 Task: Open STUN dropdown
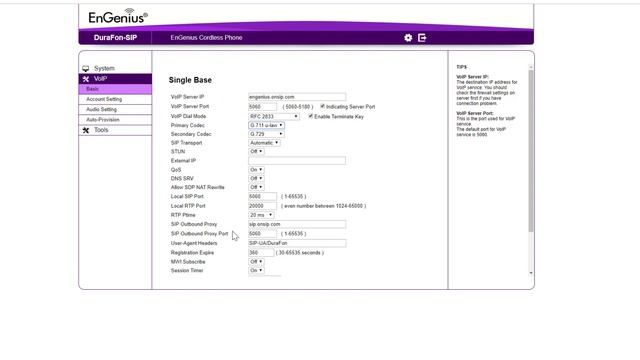pos(256,151)
